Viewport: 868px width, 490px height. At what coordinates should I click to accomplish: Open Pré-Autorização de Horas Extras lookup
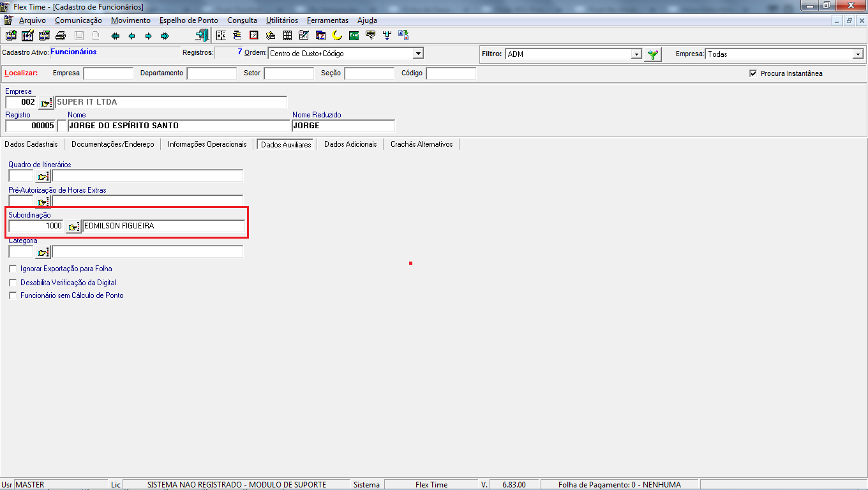tap(43, 202)
